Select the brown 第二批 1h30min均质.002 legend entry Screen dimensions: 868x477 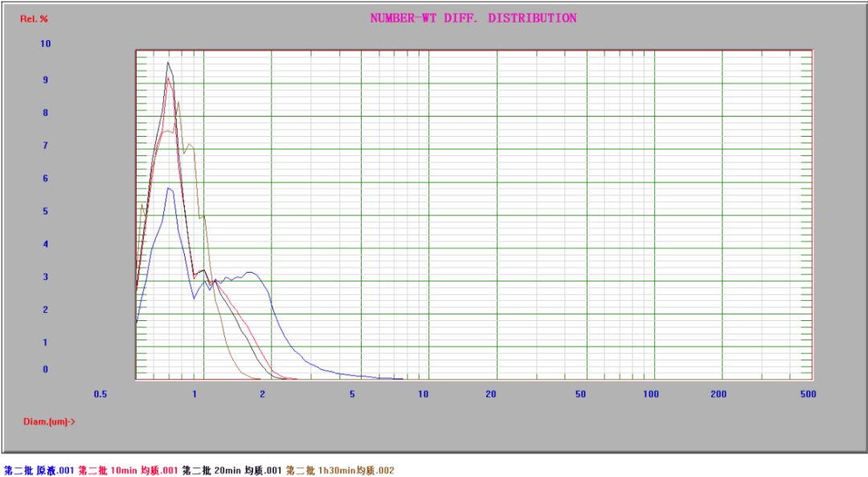click(339, 471)
